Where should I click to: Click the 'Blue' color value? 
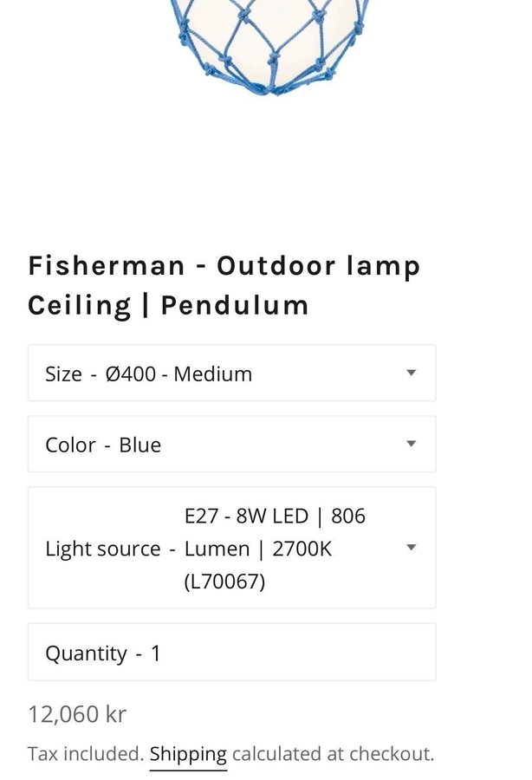[140, 445]
